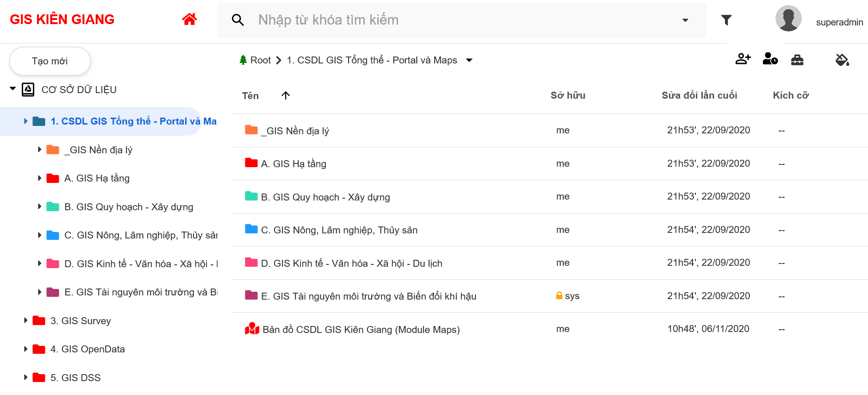Focus the keyword search input field
The width and height of the screenshot is (868, 395).
coord(463,20)
